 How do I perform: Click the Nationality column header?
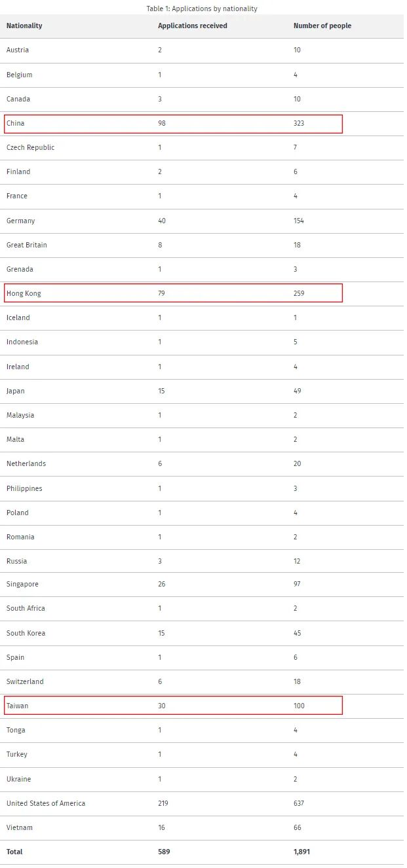click(x=24, y=26)
